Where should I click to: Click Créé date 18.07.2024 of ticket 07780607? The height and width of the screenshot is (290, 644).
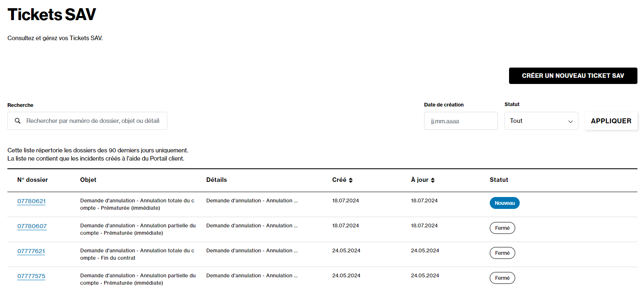pyautogui.click(x=345, y=226)
